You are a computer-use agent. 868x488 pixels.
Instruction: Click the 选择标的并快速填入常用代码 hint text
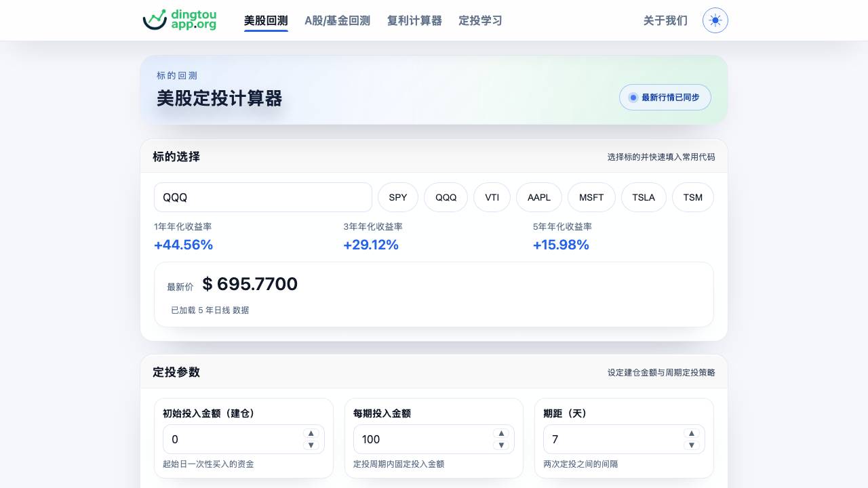(661, 157)
